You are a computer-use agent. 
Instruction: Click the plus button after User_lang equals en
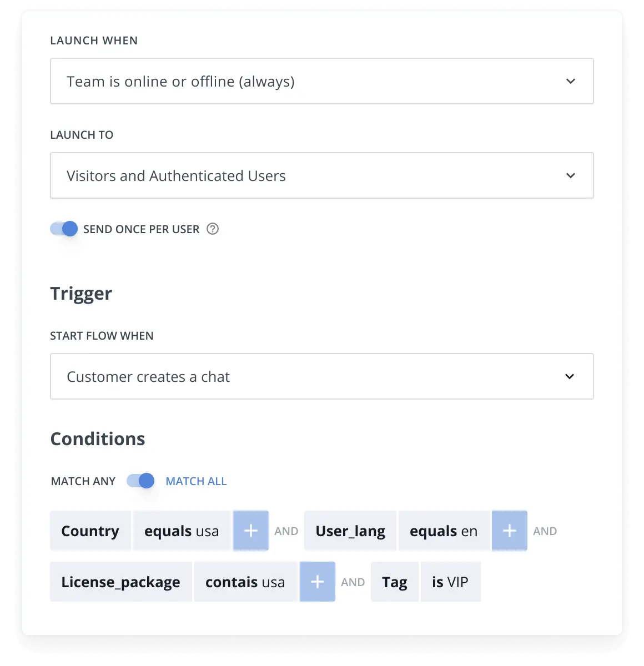pos(510,531)
